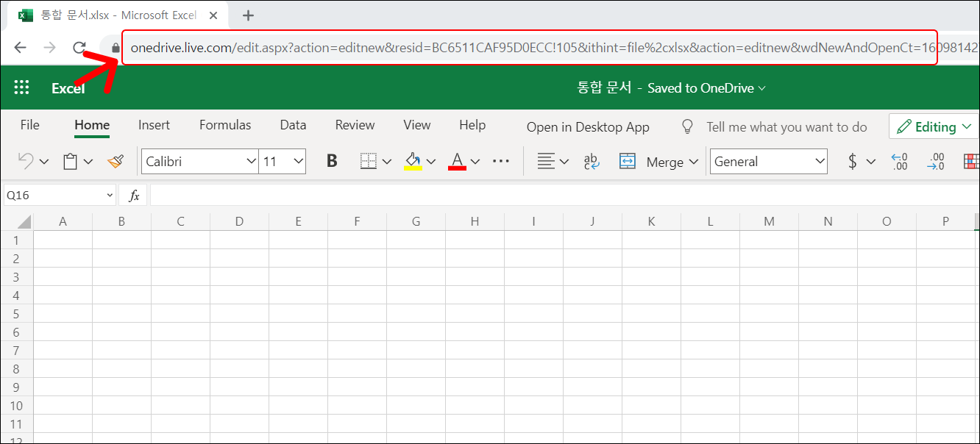Click the 통합 문서 document title
980x444 pixels.
pos(604,87)
